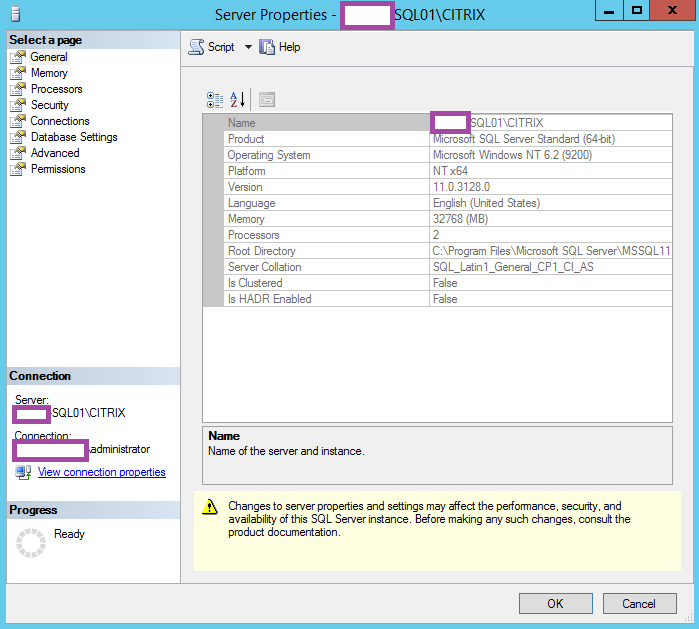Select the Connections page
The height and width of the screenshot is (629, 699).
60,121
